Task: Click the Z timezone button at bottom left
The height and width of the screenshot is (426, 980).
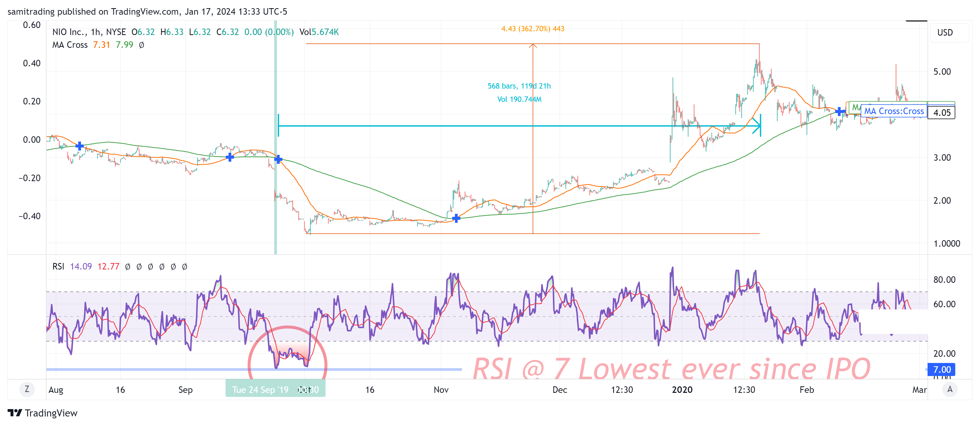Action: (27, 389)
